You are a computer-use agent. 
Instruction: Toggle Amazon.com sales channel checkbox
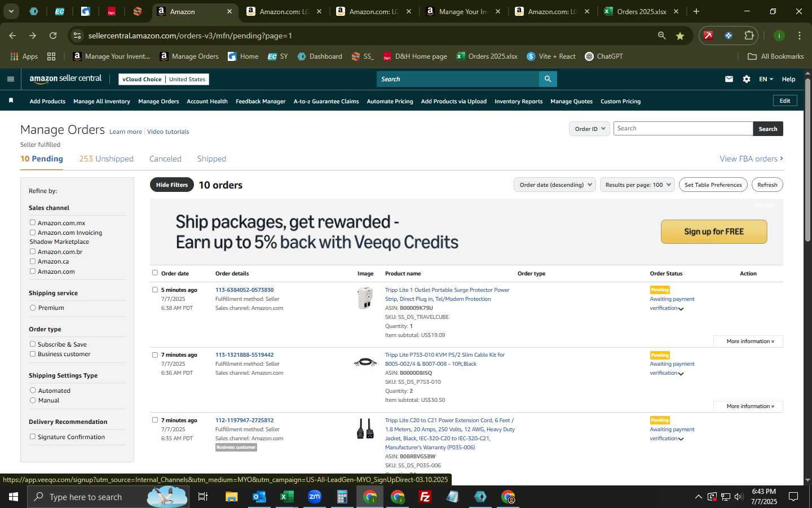[x=33, y=271]
